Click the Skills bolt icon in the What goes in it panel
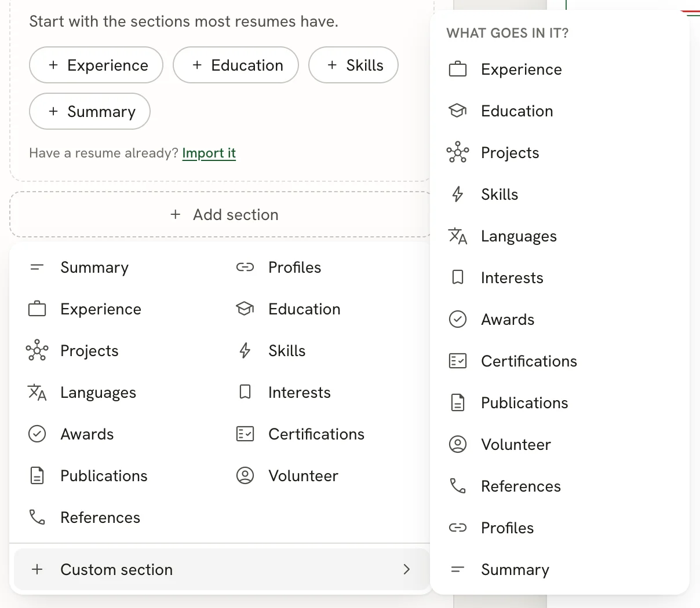This screenshot has width=700, height=608. tap(458, 195)
